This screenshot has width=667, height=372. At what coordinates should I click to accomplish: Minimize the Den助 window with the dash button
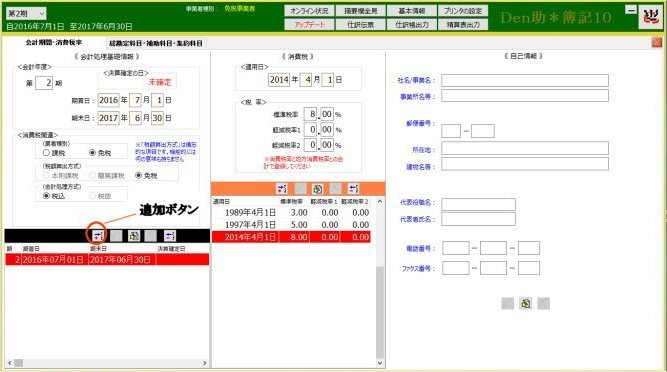click(631, 10)
